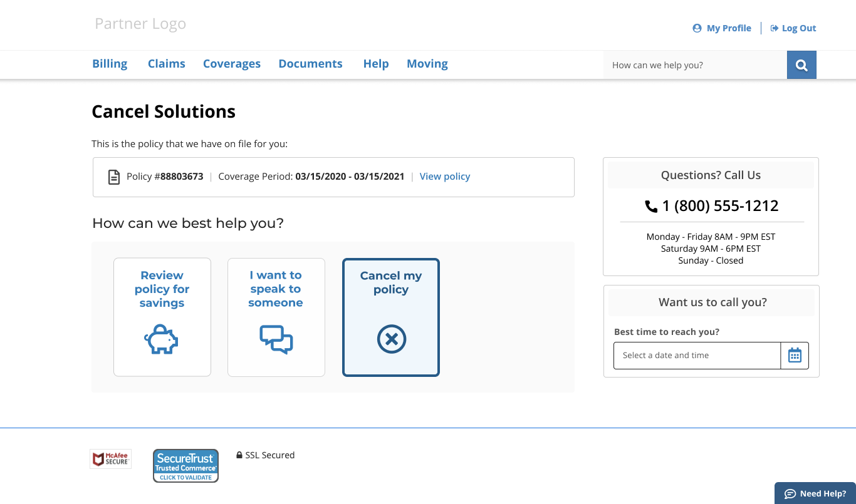Choose Review policy for savings card
The height and width of the screenshot is (504, 856).
coord(162,317)
